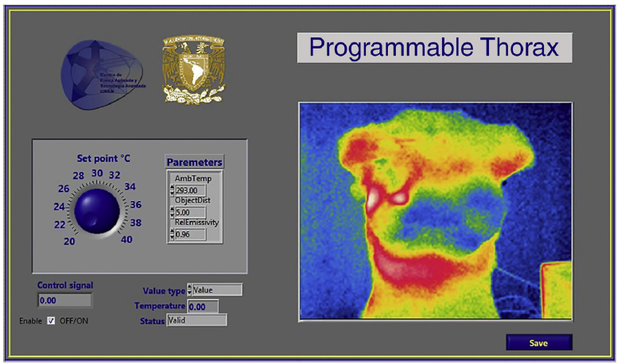Viewport: 621px width, 364px height.
Task: Select the AmbTemp field showing 293.00
Action: click(x=190, y=191)
